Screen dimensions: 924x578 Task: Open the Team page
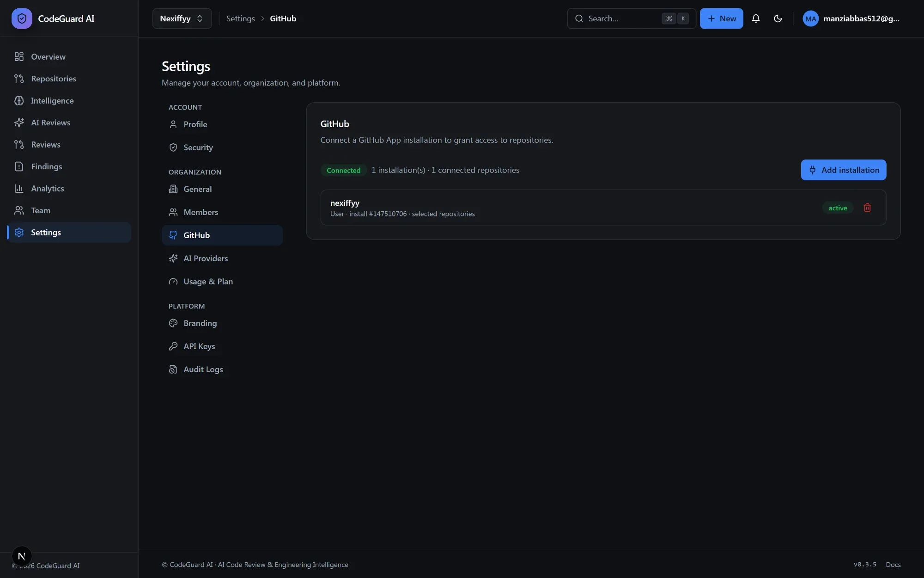[69, 210]
